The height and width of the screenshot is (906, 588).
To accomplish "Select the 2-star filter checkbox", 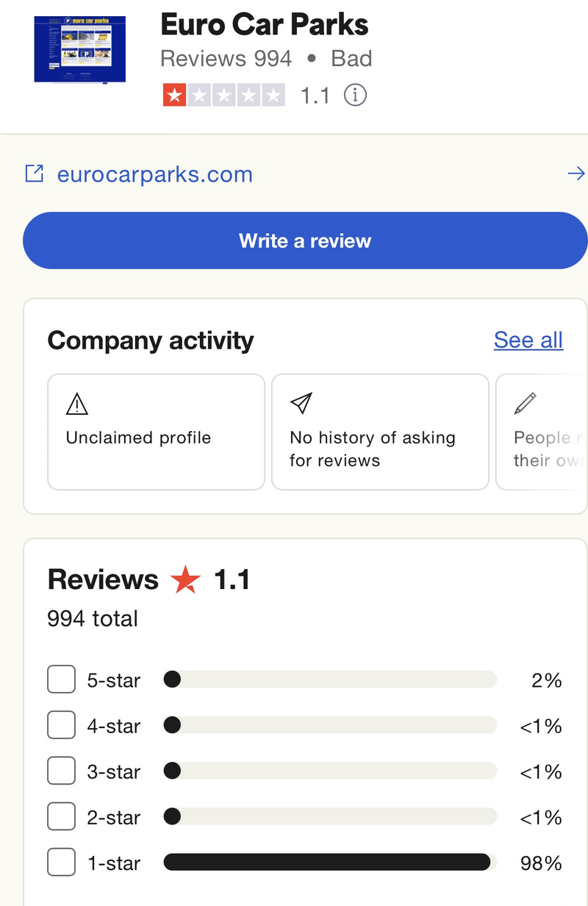I will point(61,816).
